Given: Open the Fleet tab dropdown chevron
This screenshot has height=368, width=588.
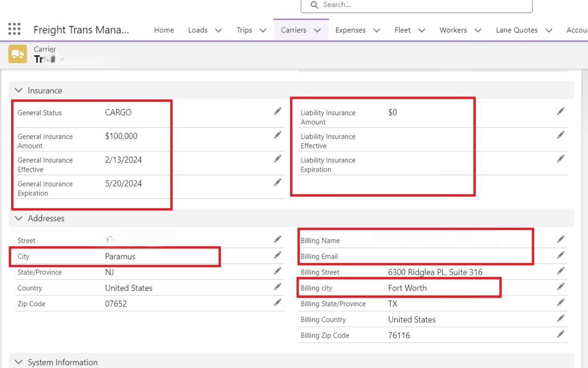Looking at the screenshot, I should click(422, 30).
